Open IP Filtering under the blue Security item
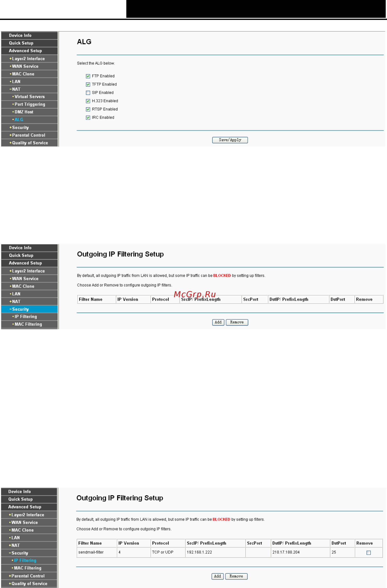 click(x=29, y=316)
